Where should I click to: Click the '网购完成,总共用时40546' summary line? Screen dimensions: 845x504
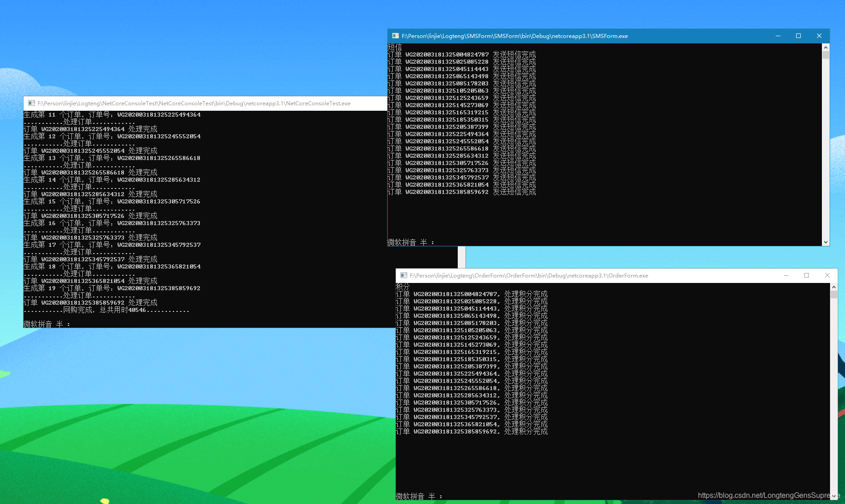pyautogui.click(x=107, y=310)
